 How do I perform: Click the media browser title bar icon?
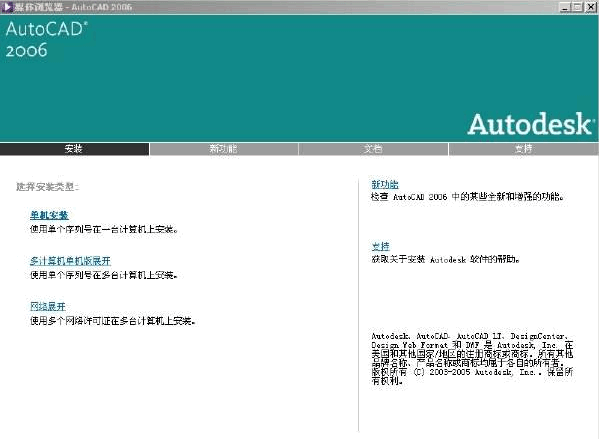point(6,6)
